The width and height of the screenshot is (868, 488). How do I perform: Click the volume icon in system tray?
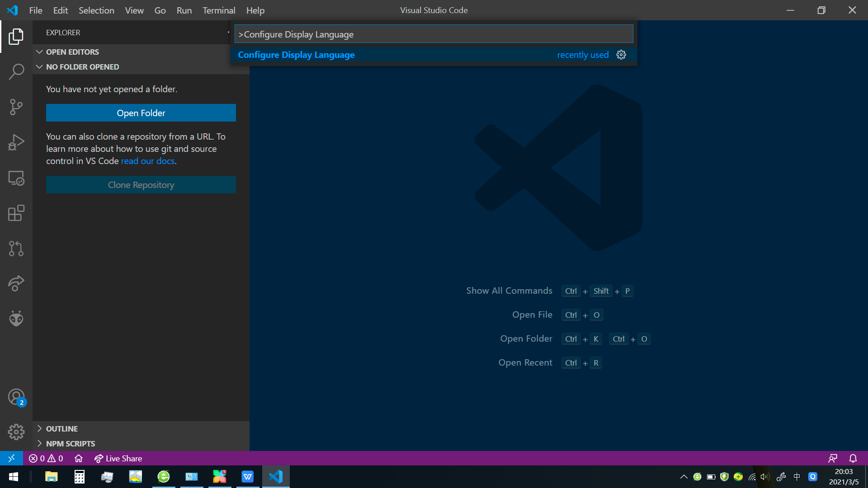point(765,477)
